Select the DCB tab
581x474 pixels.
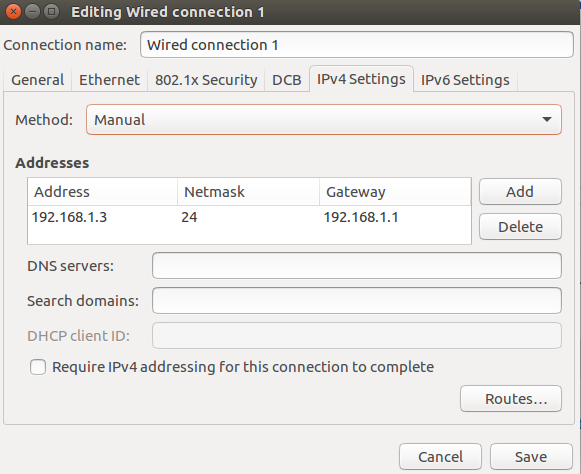click(x=287, y=80)
